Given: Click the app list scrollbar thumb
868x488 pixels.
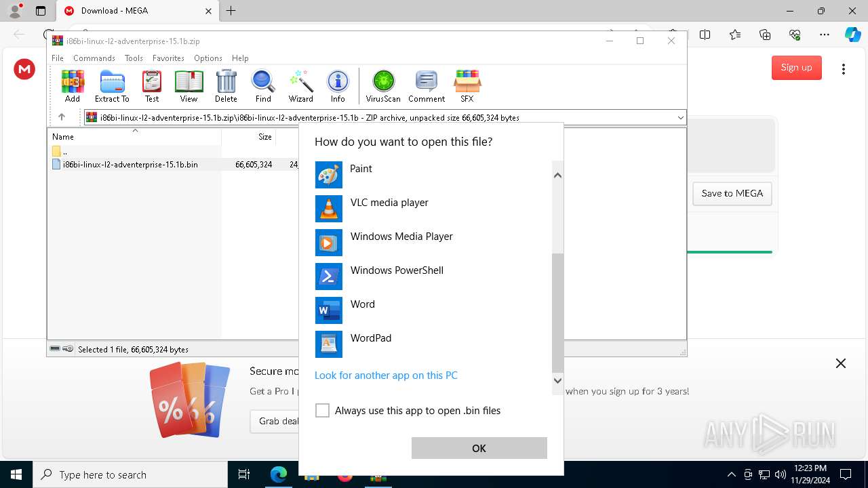Looking at the screenshot, I should (557, 313).
